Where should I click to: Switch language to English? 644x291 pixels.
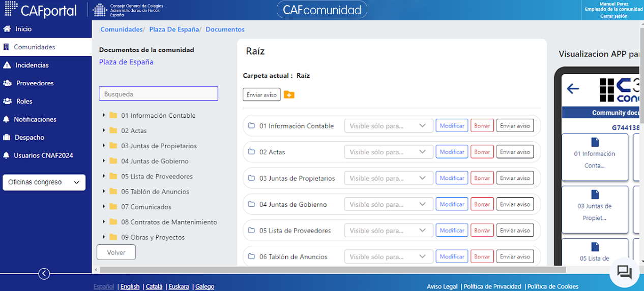click(x=130, y=286)
